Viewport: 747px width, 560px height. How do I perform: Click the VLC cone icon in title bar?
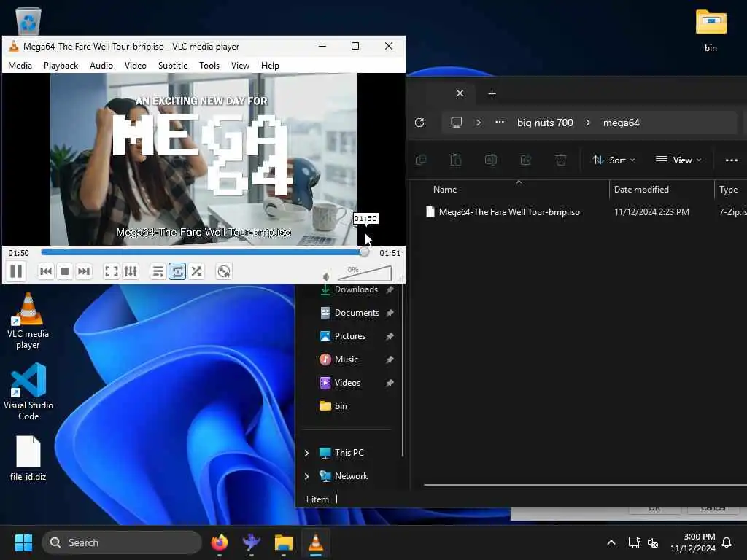tap(13, 46)
